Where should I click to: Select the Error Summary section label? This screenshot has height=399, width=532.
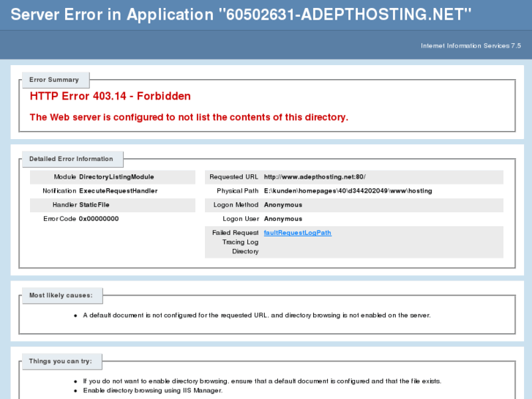coord(54,80)
